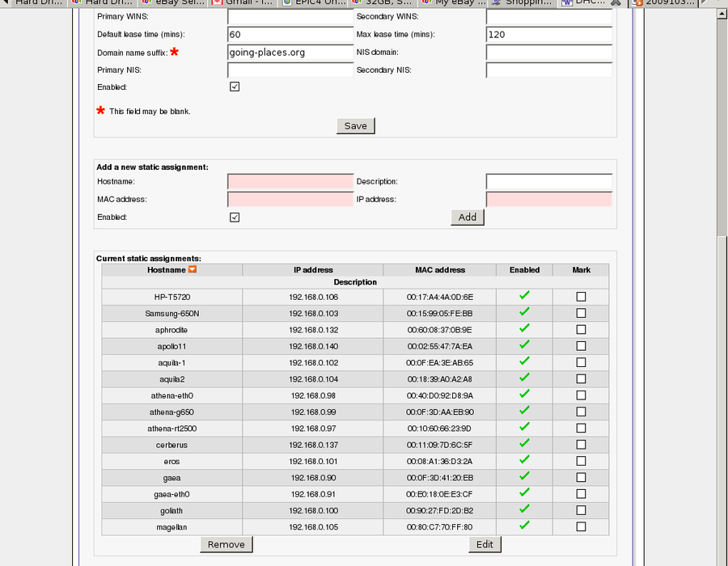728x566 pixels.
Task: Mark the apollo11 row checkbox
Action: 581,346
